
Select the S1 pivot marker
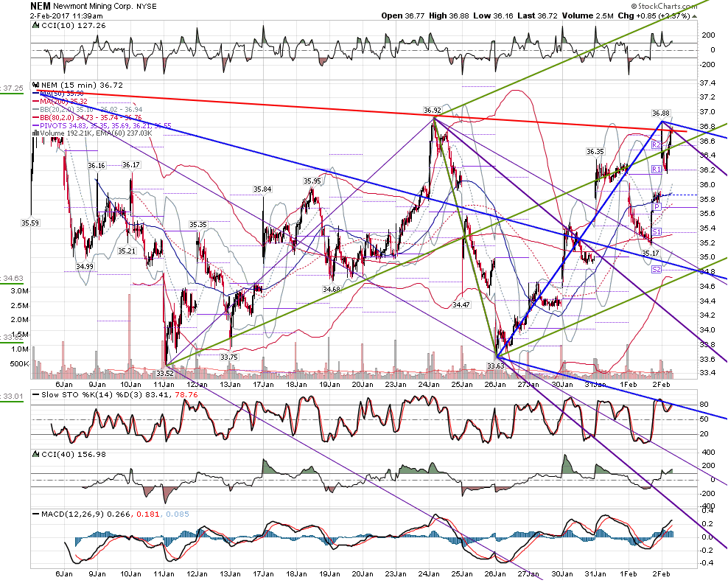point(656,232)
